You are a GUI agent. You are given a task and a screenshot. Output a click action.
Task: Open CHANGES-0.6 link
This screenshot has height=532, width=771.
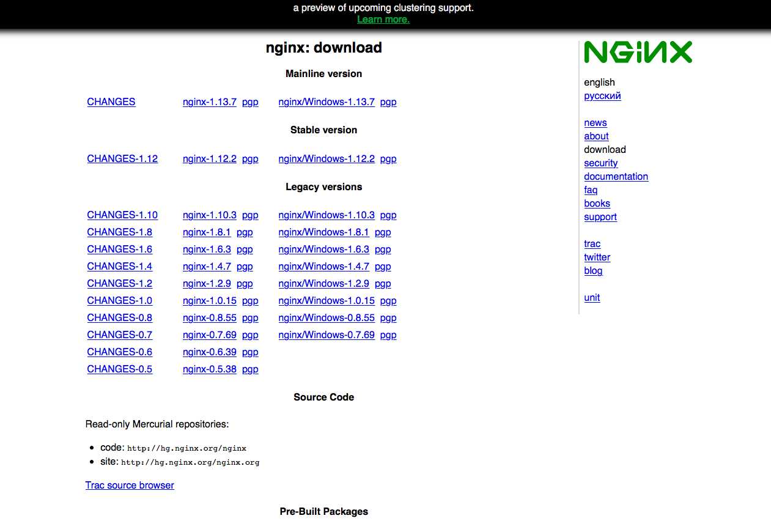[x=120, y=352]
